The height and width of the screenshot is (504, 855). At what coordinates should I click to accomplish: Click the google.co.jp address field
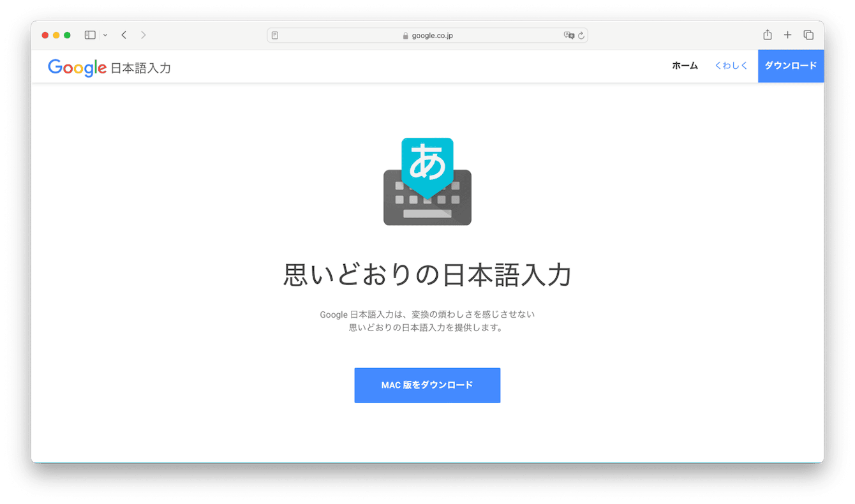(427, 36)
